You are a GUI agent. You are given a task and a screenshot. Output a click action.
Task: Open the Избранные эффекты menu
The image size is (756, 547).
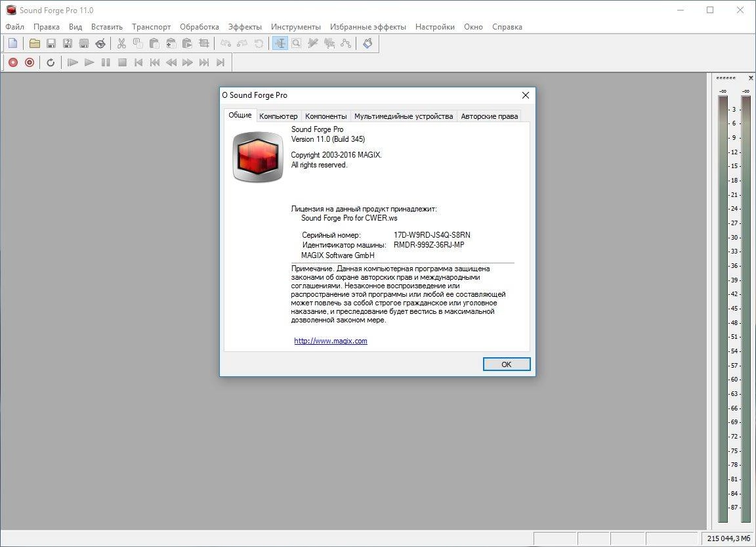coord(368,27)
